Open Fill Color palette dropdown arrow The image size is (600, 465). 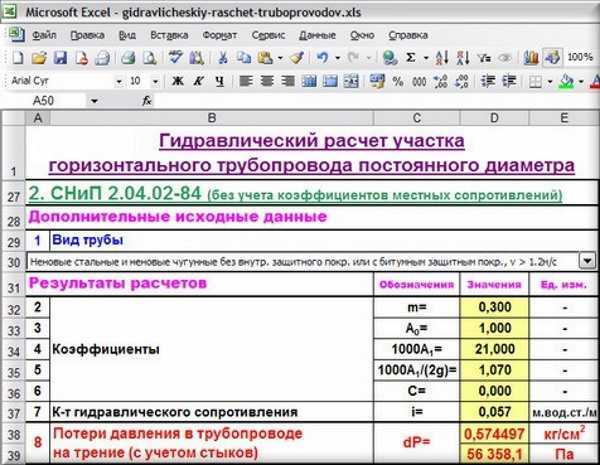coord(581,82)
